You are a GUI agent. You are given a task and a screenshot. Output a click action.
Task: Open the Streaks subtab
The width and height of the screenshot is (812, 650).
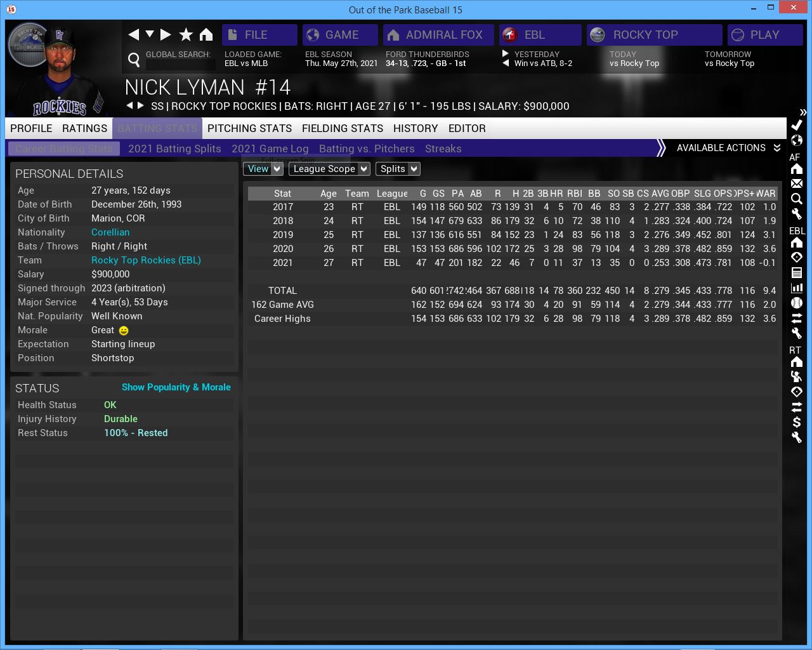443,149
